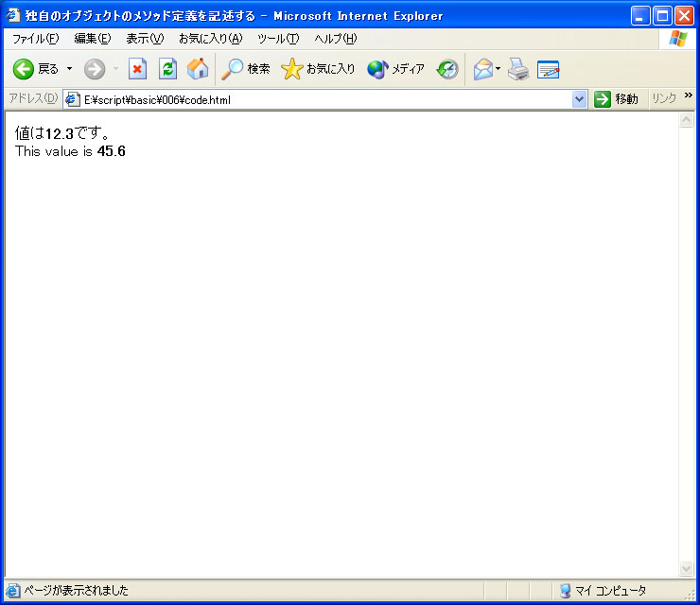Click the grayed Forward arrow button
This screenshot has width=700, height=605.
[x=95, y=69]
